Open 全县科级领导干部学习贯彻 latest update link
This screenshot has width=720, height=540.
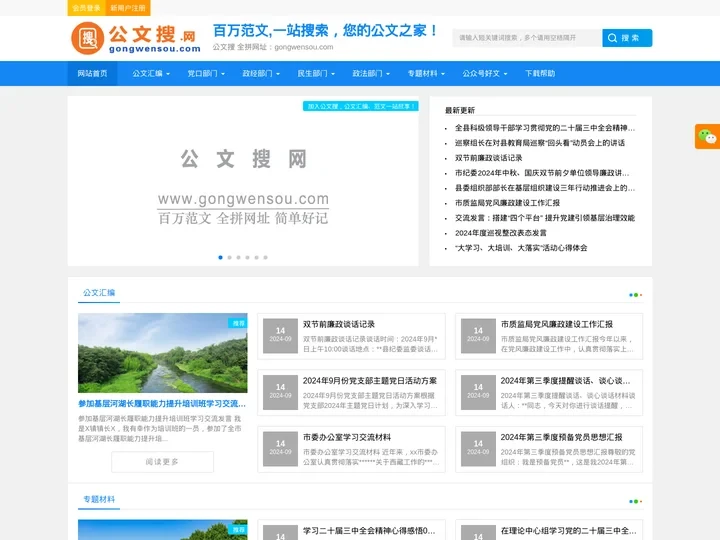click(x=545, y=128)
